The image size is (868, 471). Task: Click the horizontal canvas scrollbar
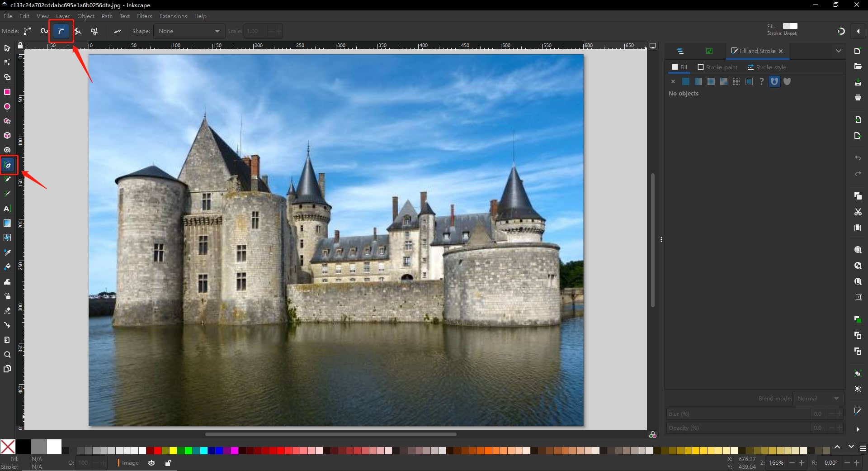pos(330,434)
